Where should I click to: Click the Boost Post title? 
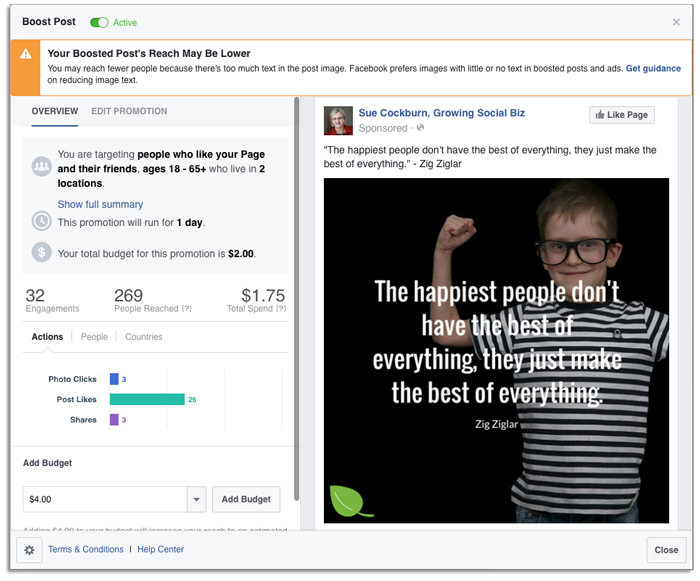49,21
